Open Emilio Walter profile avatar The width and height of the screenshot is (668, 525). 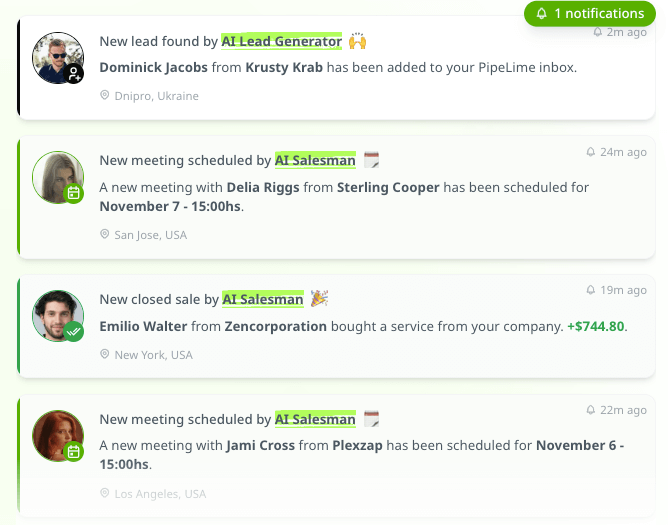[x=57, y=314]
